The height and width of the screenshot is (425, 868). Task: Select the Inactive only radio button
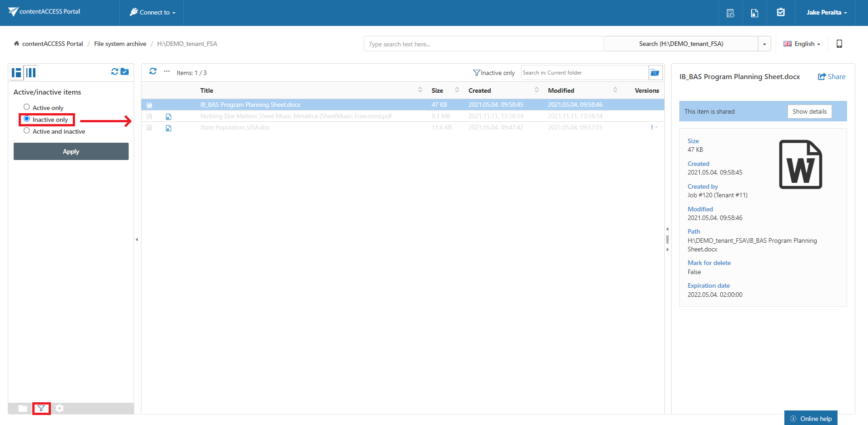27,119
